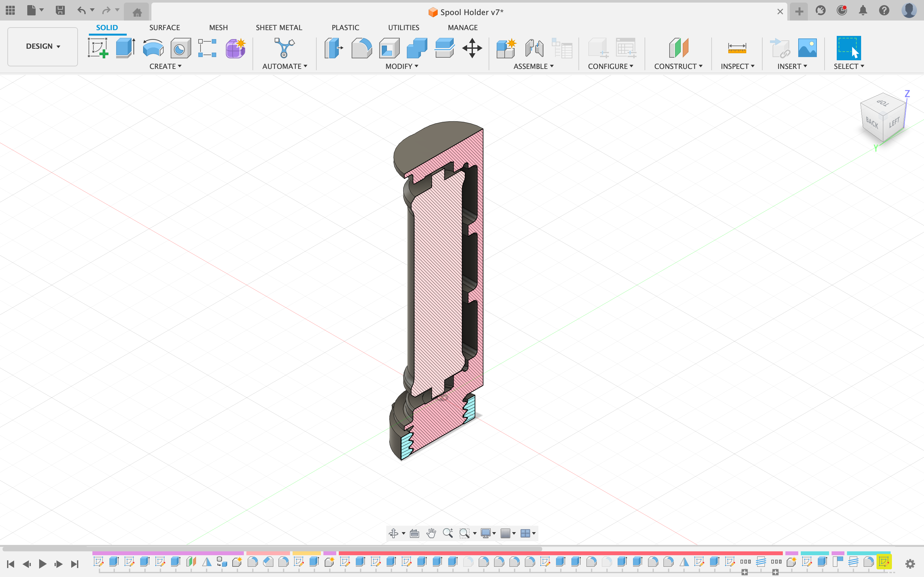
Task: Open the Measure tool
Action: pyautogui.click(x=737, y=48)
